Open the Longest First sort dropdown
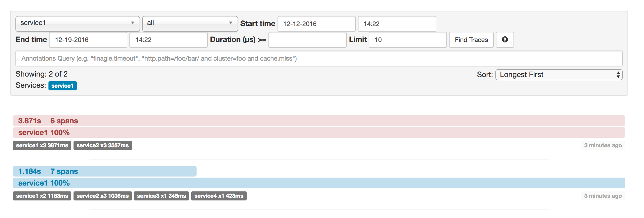 (x=559, y=75)
